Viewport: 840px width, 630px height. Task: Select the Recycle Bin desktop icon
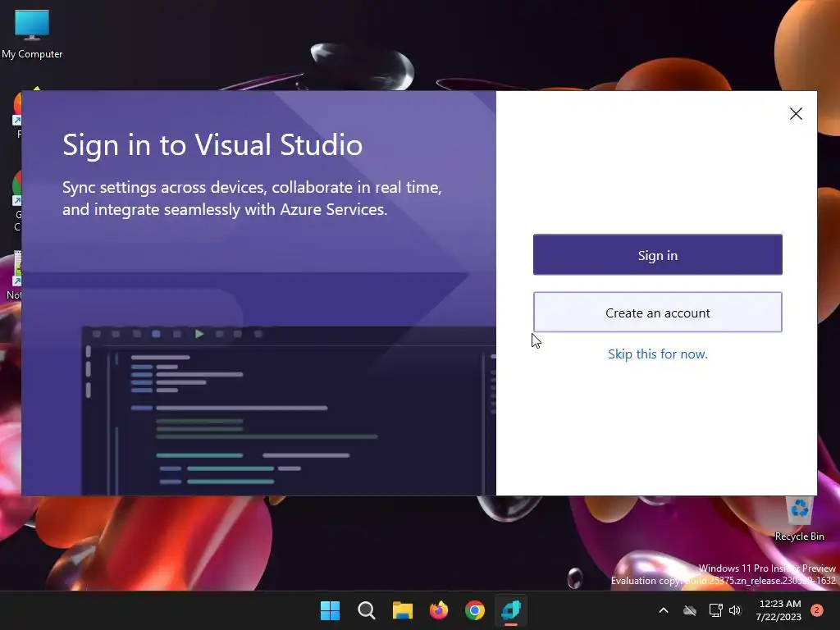pyautogui.click(x=799, y=518)
